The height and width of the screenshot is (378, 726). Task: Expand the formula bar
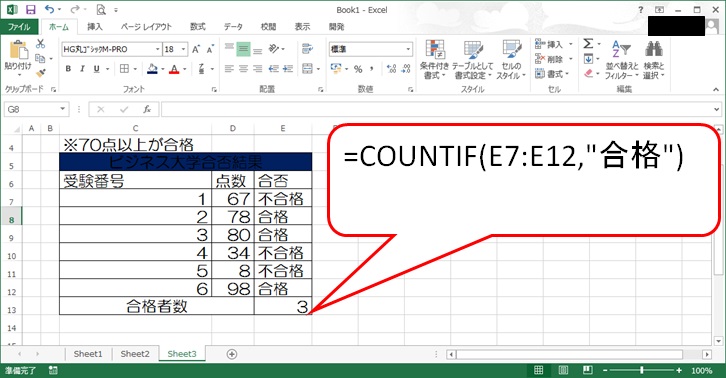pos(716,109)
